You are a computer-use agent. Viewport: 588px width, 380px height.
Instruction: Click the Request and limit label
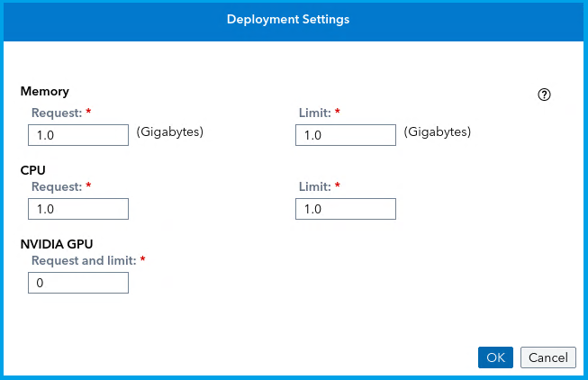click(x=83, y=260)
